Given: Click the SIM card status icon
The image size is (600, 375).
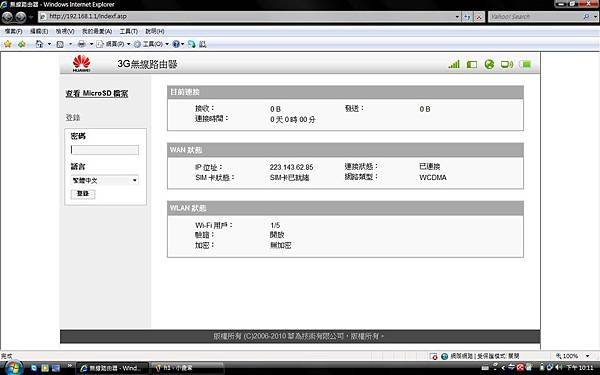Looking at the screenshot, I should pyautogui.click(x=472, y=65).
